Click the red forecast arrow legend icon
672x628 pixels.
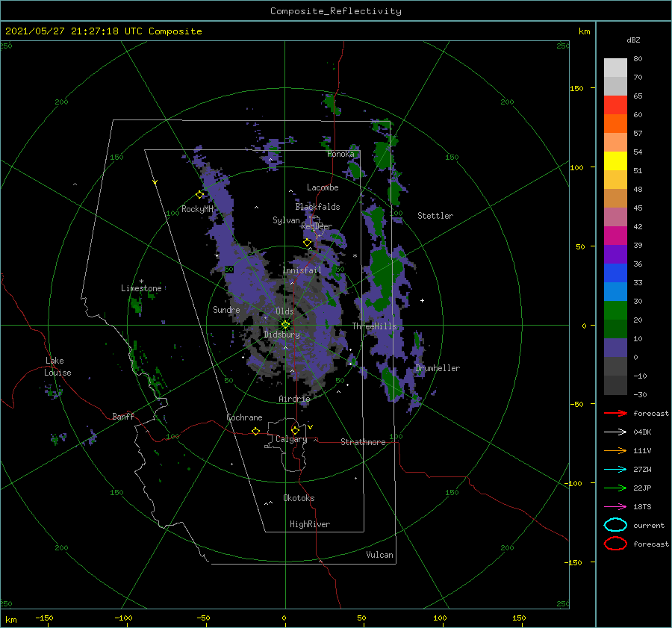click(x=615, y=413)
